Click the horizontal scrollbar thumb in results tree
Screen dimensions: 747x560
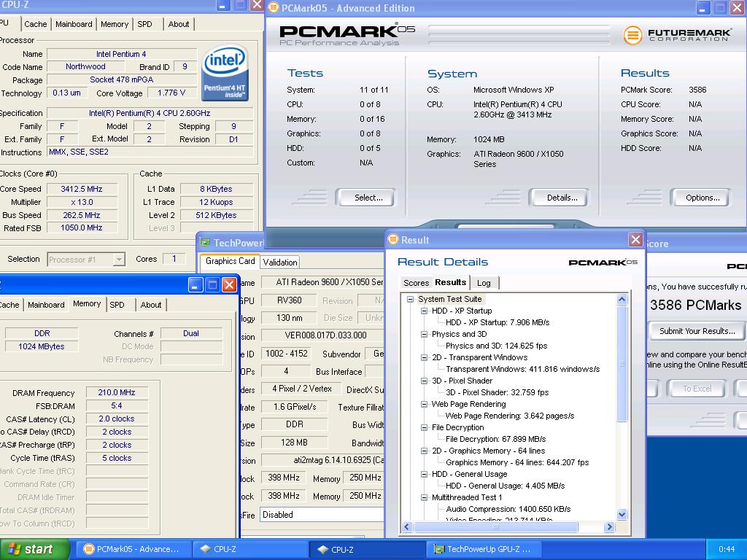tap(495, 526)
